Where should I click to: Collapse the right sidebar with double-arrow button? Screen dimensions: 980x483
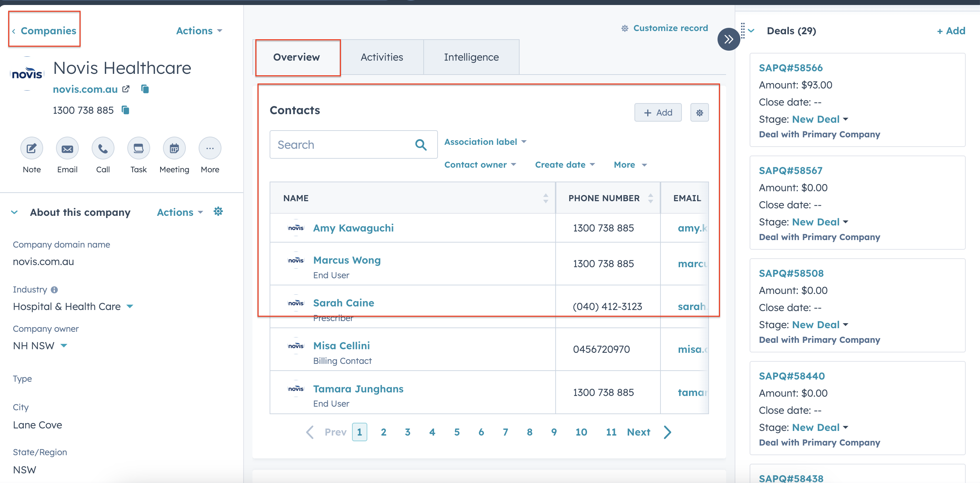728,39
